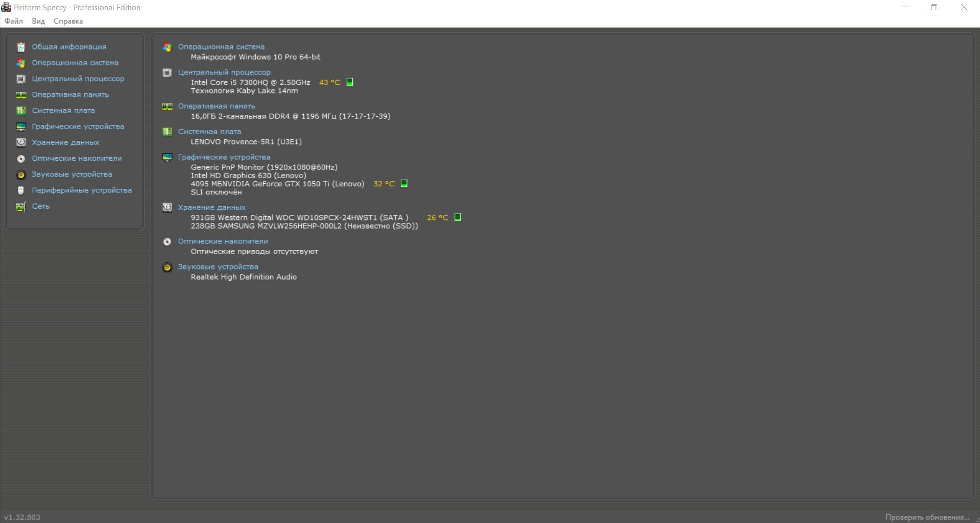The image size is (980, 523).
Task: Select Хранение данных in the sidebar
Action: [x=65, y=142]
